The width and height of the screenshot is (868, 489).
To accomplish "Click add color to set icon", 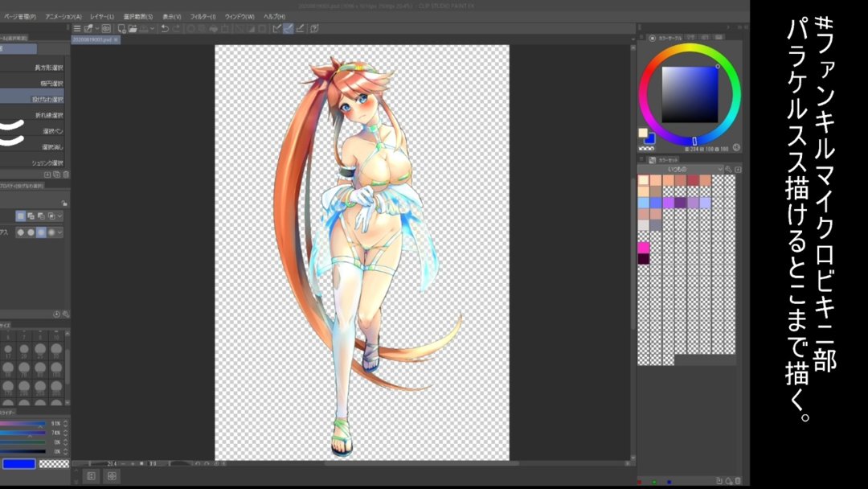I will 738,169.
